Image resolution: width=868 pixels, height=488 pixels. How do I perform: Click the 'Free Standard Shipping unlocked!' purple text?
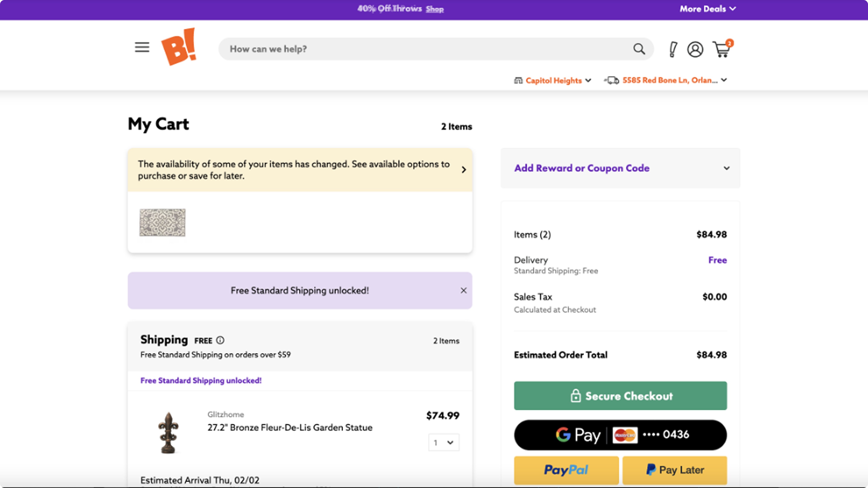click(x=201, y=380)
